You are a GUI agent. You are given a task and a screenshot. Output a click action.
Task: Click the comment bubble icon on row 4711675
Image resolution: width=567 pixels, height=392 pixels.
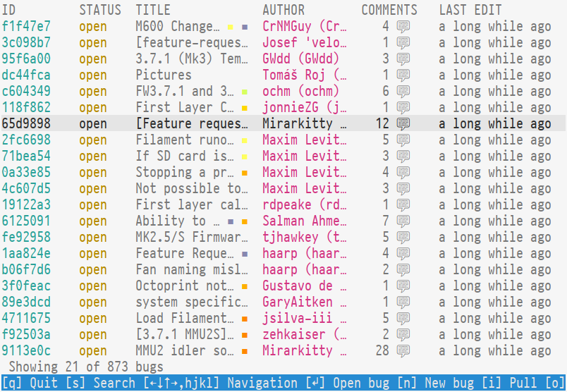(x=403, y=319)
